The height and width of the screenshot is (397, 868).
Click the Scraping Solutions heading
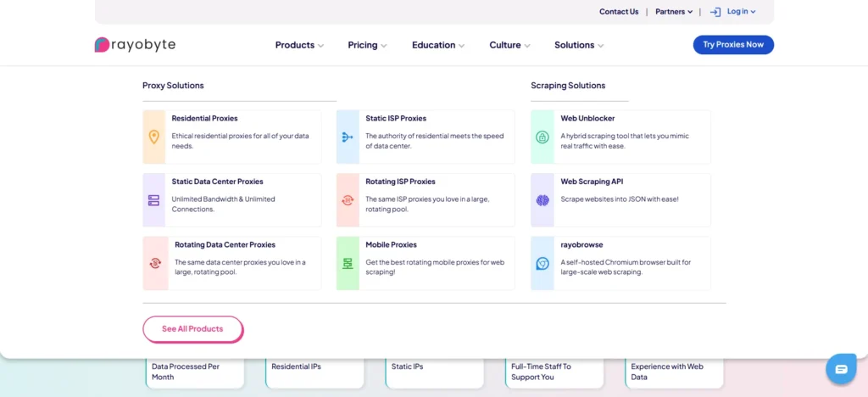pos(568,86)
